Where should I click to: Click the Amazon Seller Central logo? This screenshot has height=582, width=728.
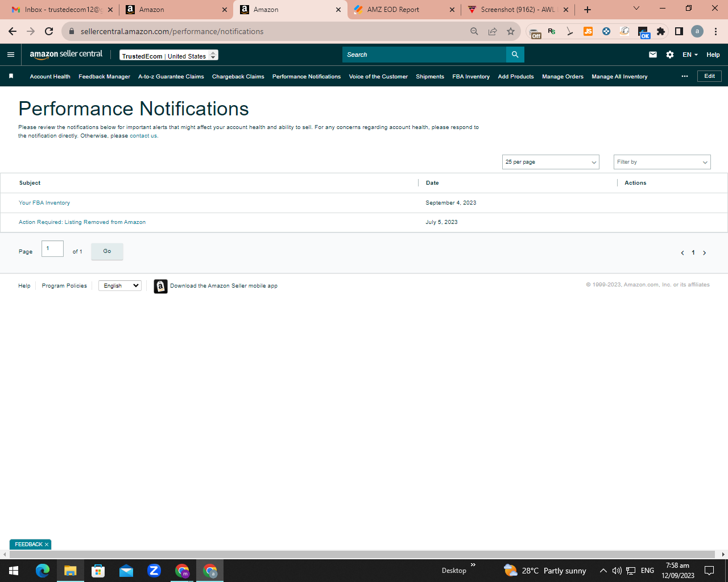(x=66, y=54)
